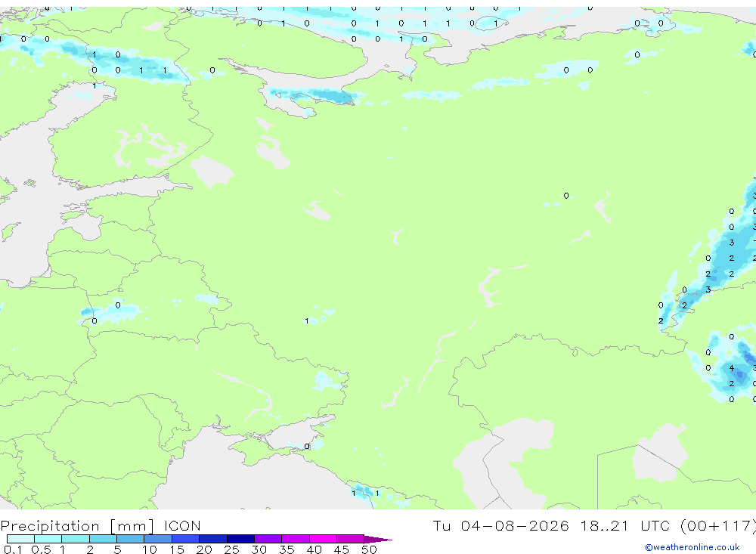Click the '18..21 UTC' time range text

point(625,525)
